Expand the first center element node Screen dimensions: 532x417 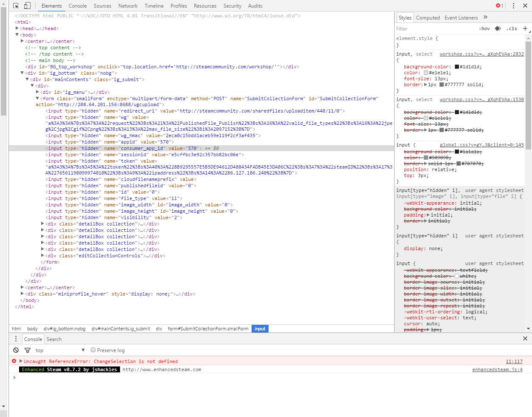tap(22, 41)
